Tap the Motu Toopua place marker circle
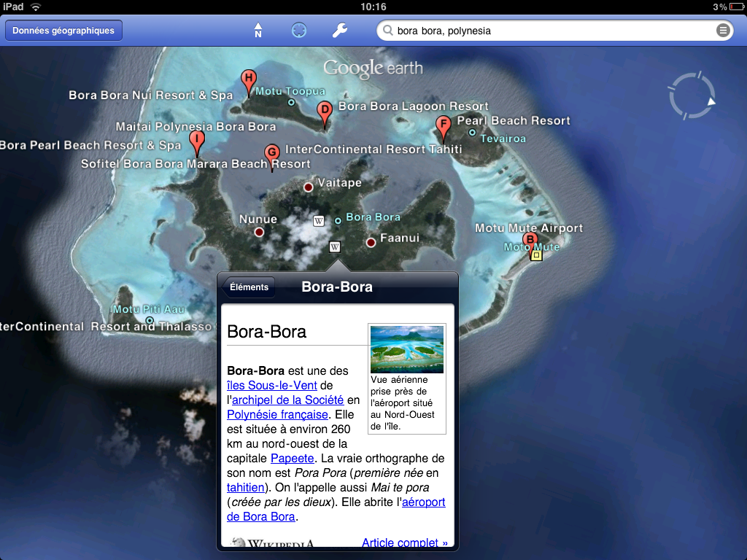 click(x=292, y=102)
